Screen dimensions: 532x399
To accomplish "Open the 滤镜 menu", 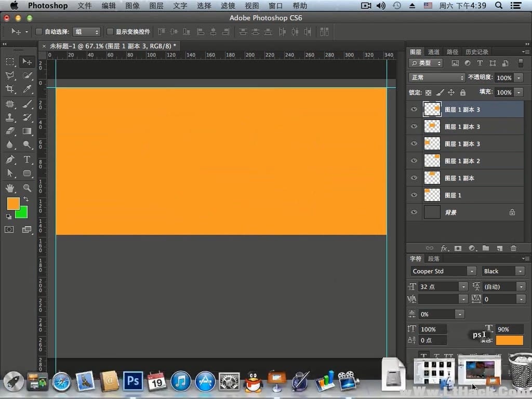I will (x=228, y=6).
